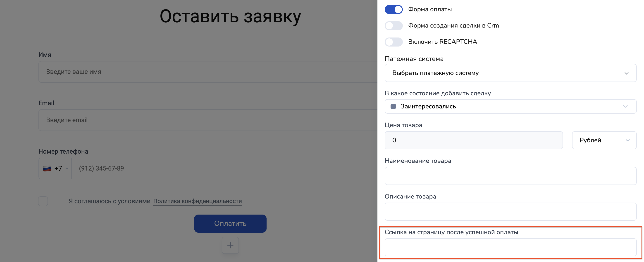Click the Введите ваше имя field
Viewport: 644px width, 262px height.
[x=208, y=72]
